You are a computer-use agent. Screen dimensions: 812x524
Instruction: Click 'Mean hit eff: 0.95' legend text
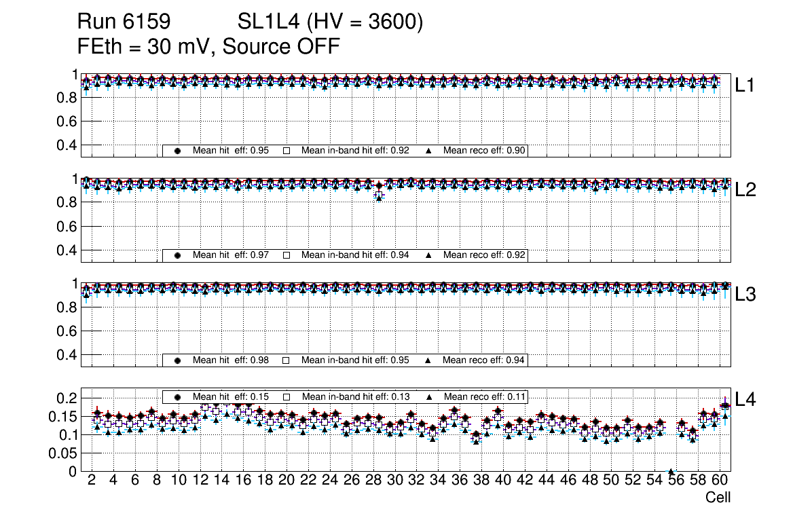[230, 151]
